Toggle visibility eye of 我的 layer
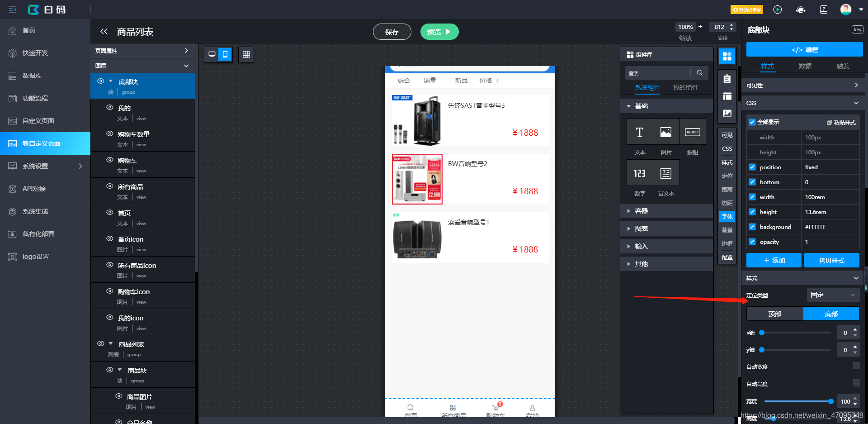The image size is (868, 424). pos(110,107)
